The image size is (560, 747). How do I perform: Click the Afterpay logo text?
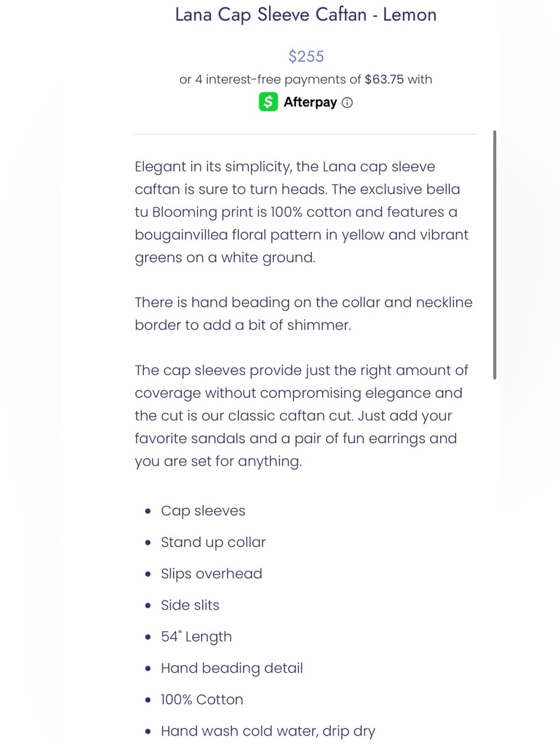point(310,102)
